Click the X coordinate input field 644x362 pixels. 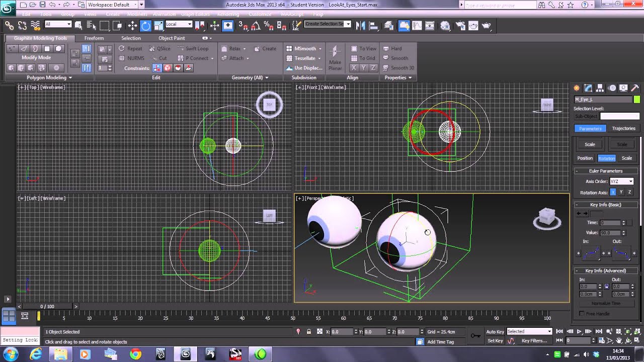click(342, 332)
